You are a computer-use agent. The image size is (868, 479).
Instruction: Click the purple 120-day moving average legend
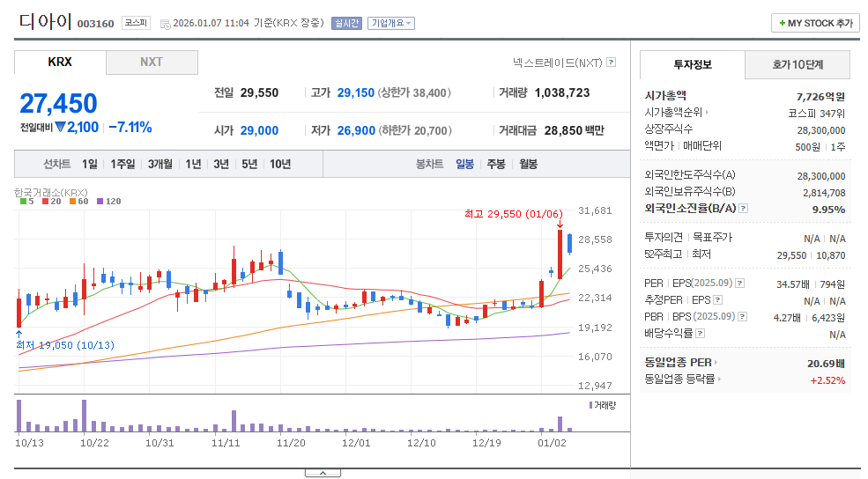[x=108, y=202]
